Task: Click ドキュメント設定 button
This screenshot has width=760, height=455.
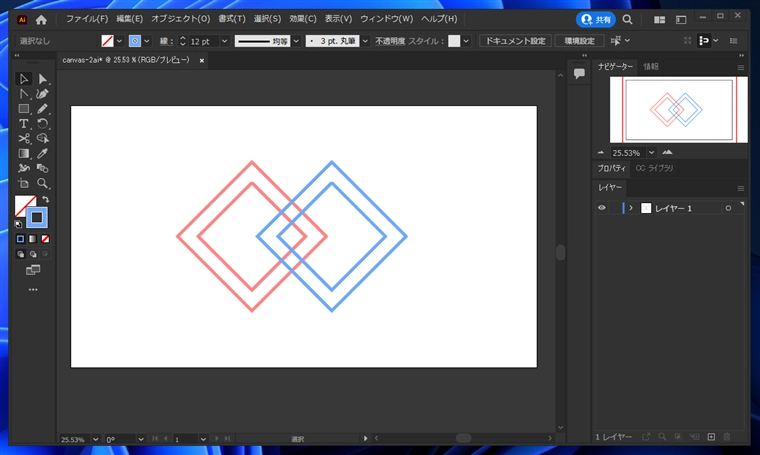Action: 515,41
